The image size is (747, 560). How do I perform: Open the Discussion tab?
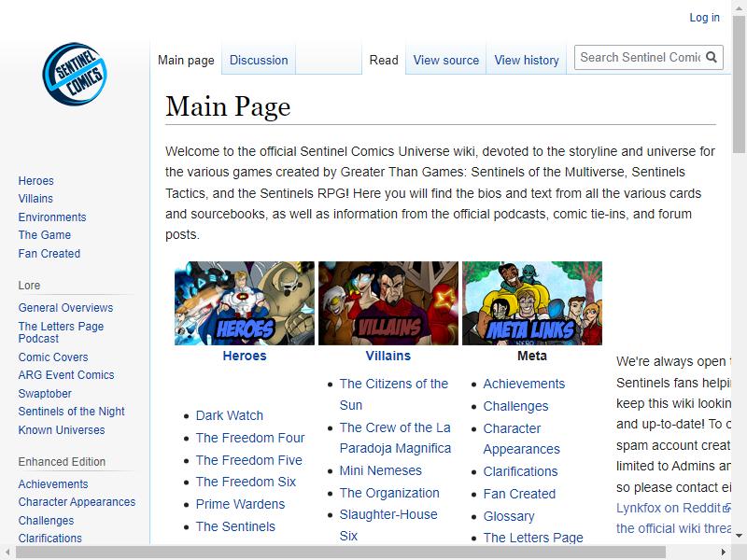pos(259,61)
